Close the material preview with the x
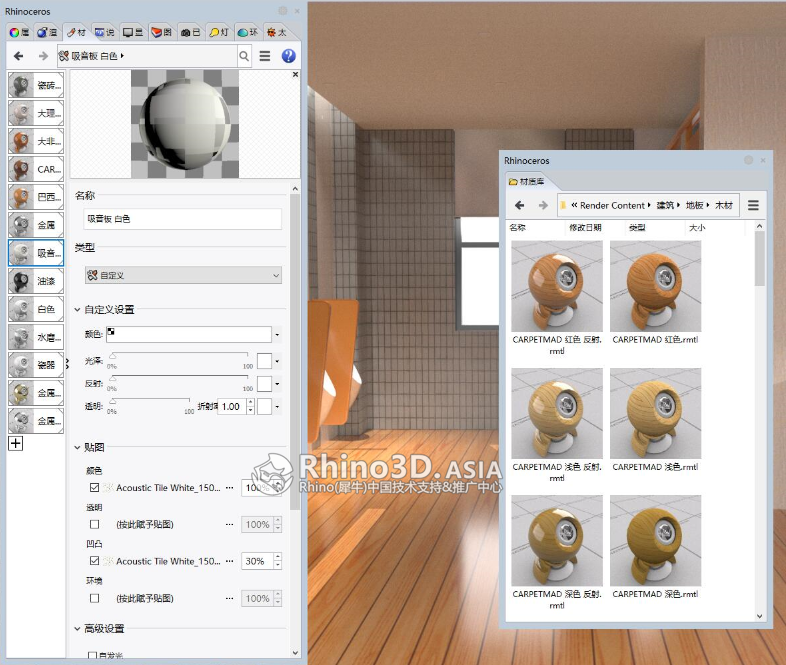The width and height of the screenshot is (786, 665). pyautogui.click(x=295, y=74)
